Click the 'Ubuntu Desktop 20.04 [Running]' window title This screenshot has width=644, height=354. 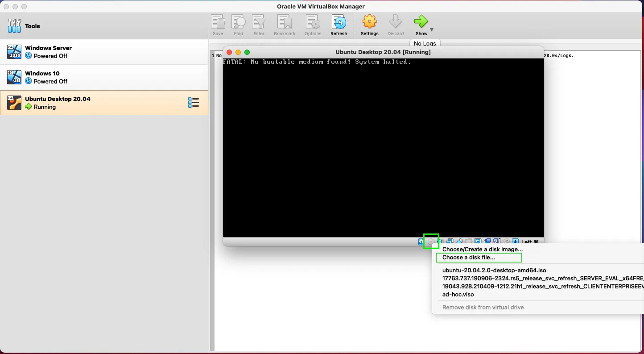coord(383,52)
